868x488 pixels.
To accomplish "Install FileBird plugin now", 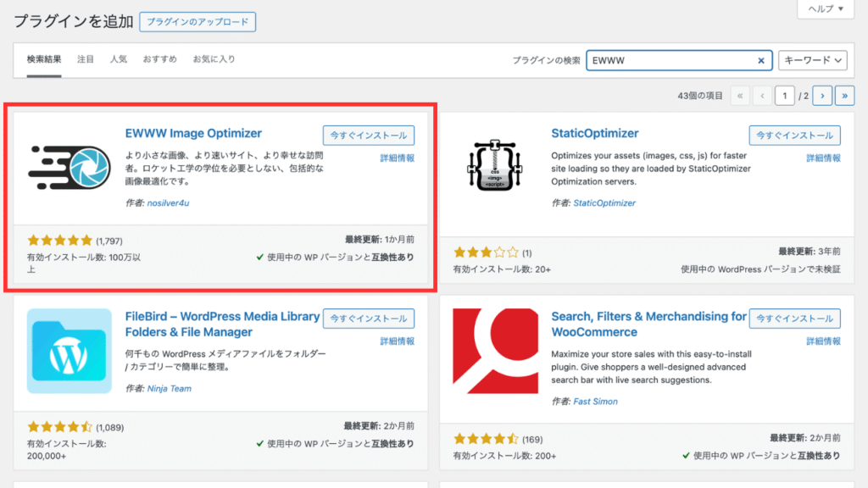I will point(369,319).
